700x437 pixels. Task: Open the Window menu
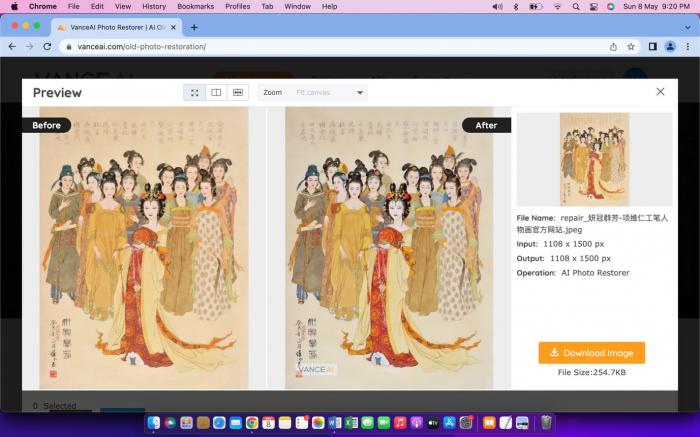[x=297, y=6]
